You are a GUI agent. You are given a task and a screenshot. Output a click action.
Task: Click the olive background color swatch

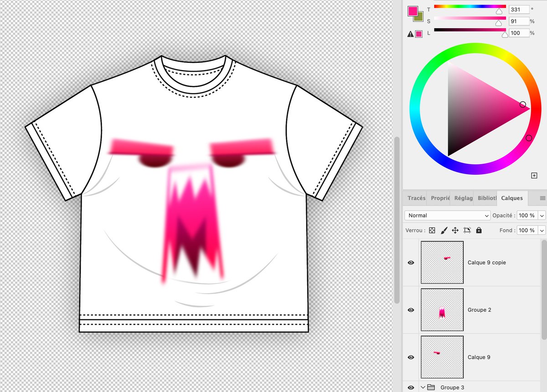[420, 18]
